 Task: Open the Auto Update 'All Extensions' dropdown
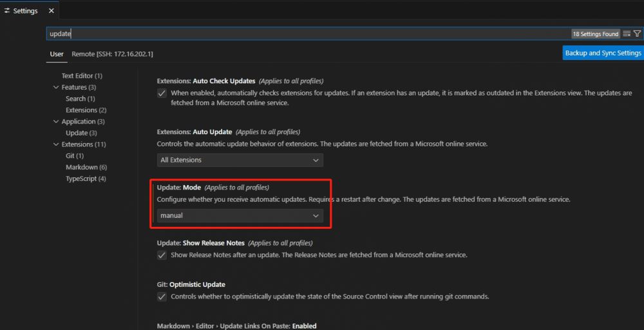[x=240, y=160]
